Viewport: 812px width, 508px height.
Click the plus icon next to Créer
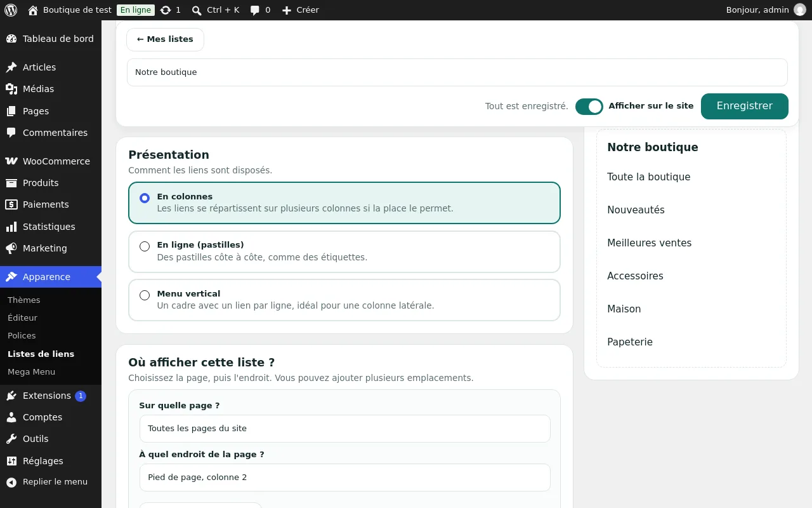287,10
